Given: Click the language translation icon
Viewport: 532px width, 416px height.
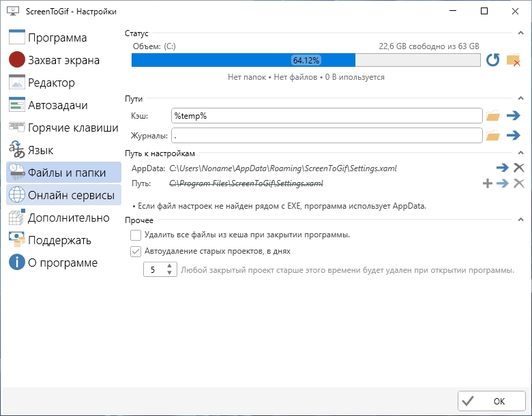Looking at the screenshot, I should (x=16, y=149).
